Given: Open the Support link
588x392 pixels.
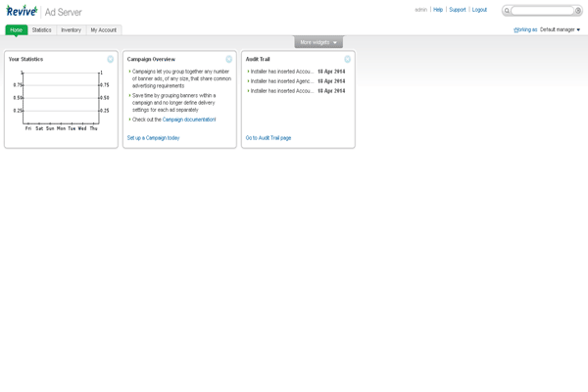Looking at the screenshot, I should click(x=457, y=9).
